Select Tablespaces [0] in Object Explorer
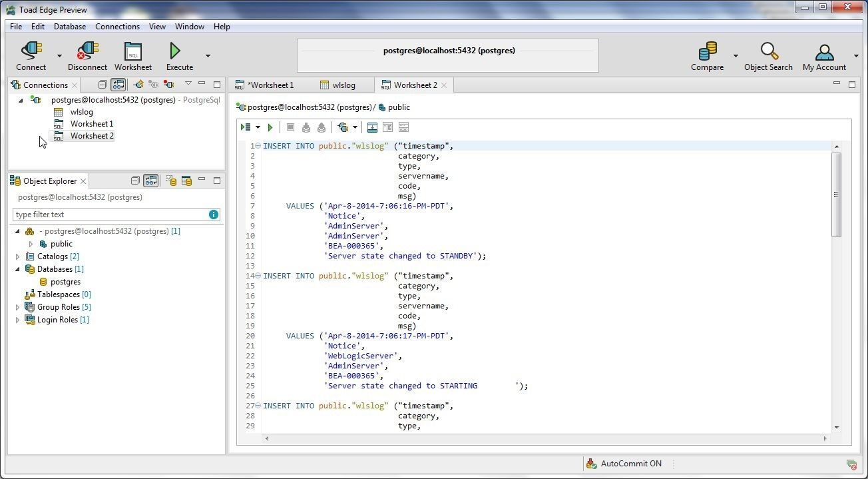Image resolution: width=868 pixels, height=479 pixels. 64,294
